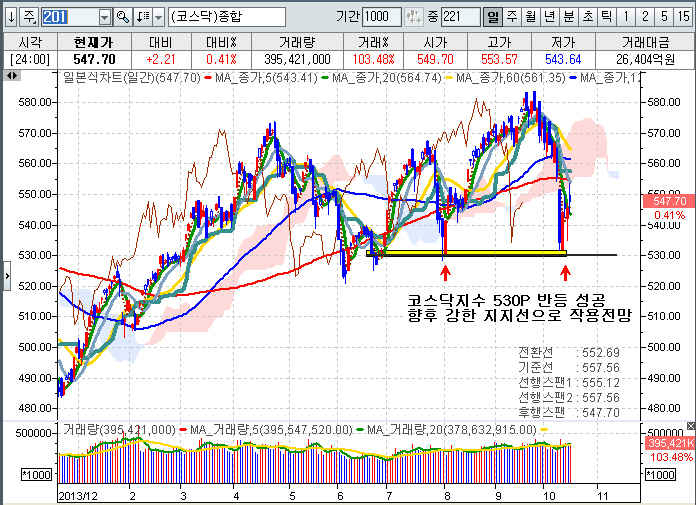696x505 pixels.
Task: Expand the index code 201 dropdown arrow
Action: (105, 17)
